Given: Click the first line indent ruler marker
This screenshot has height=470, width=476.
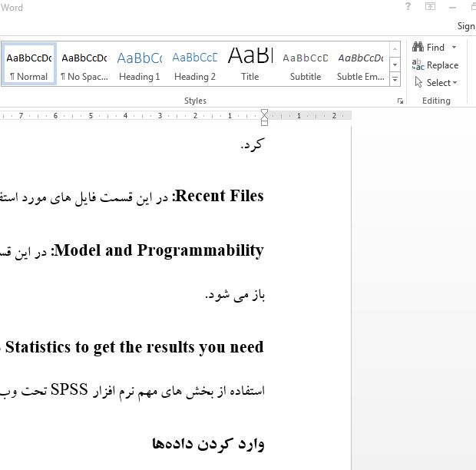Looking at the screenshot, I should (264, 112).
